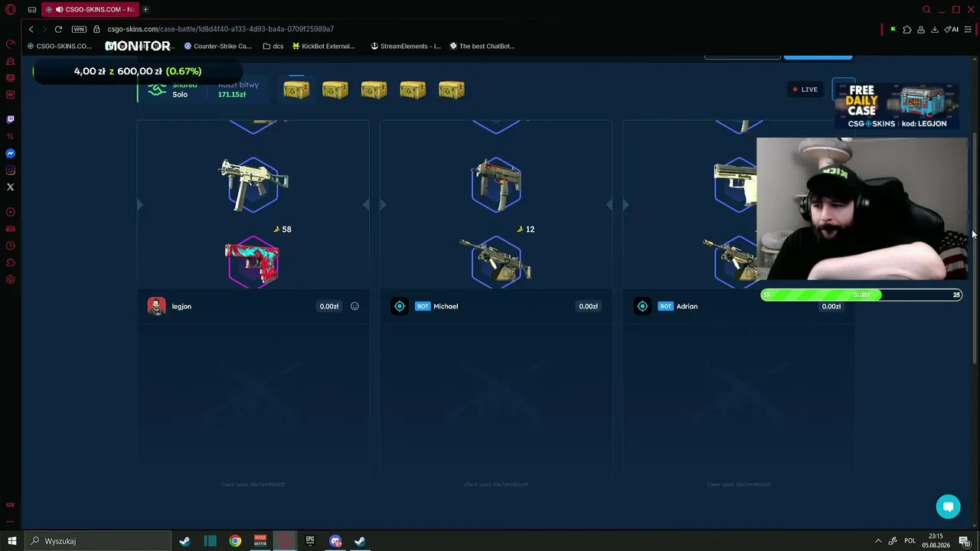Reload the current page
The width and height of the screenshot is (980, 551).
point(58,29)
